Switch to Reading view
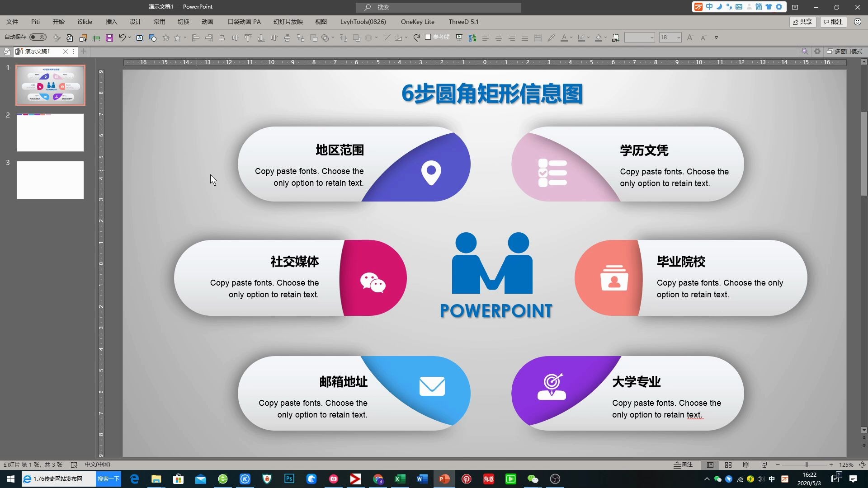The width and height of the screenshot is (868, 488). point(746,465)
